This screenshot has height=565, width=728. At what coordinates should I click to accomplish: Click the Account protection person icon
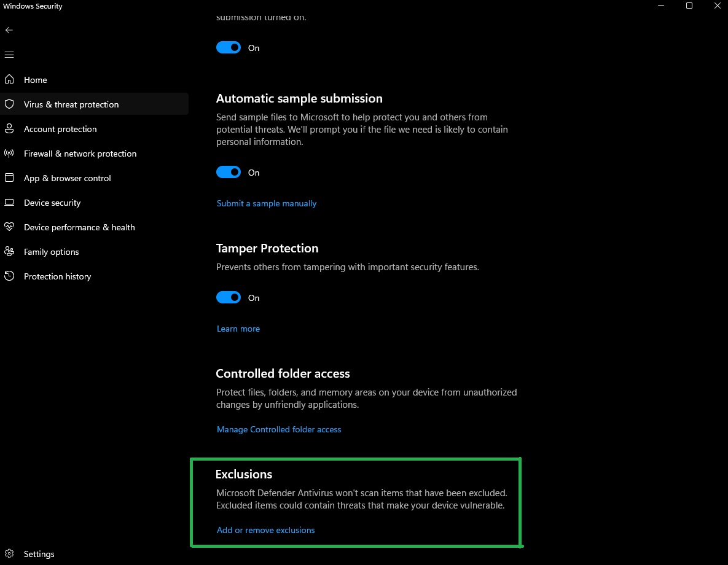click(9, 129)
